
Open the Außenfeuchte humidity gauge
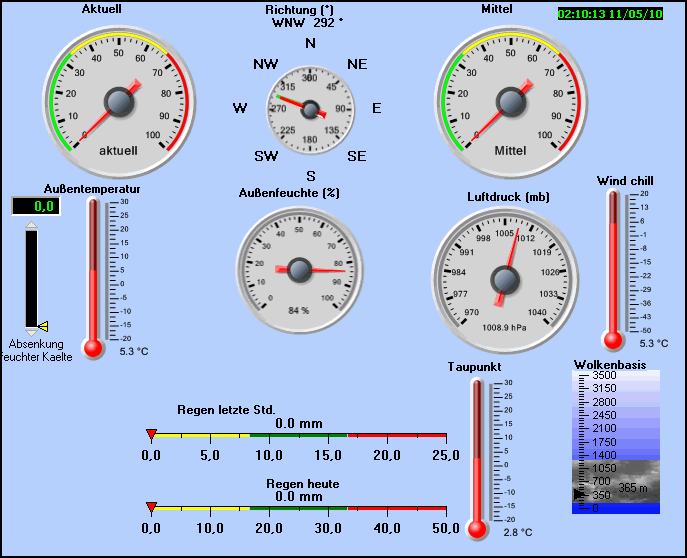tap(299, 267)
